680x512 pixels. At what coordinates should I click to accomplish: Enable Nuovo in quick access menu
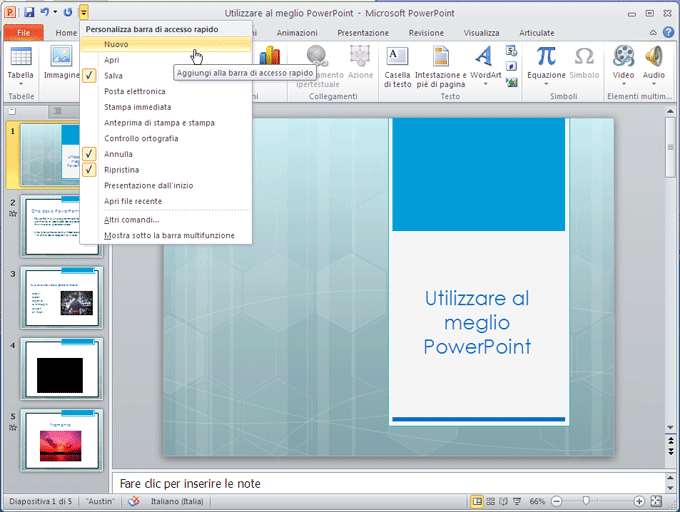click(x=165, y=44)
